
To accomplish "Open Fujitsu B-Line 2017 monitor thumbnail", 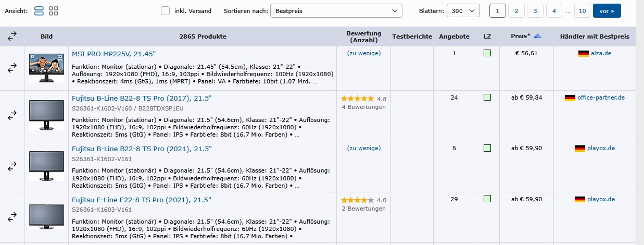I will click(x=46, y=115).
